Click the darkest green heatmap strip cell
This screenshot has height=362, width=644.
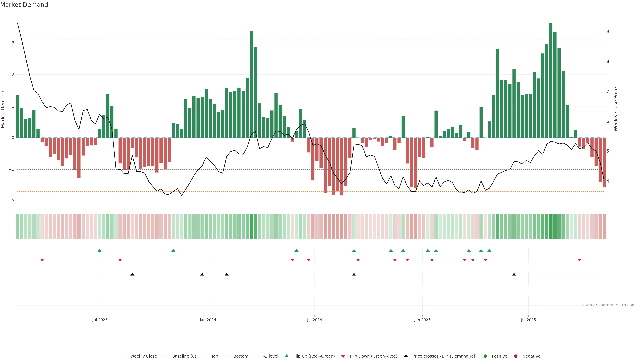551,226
